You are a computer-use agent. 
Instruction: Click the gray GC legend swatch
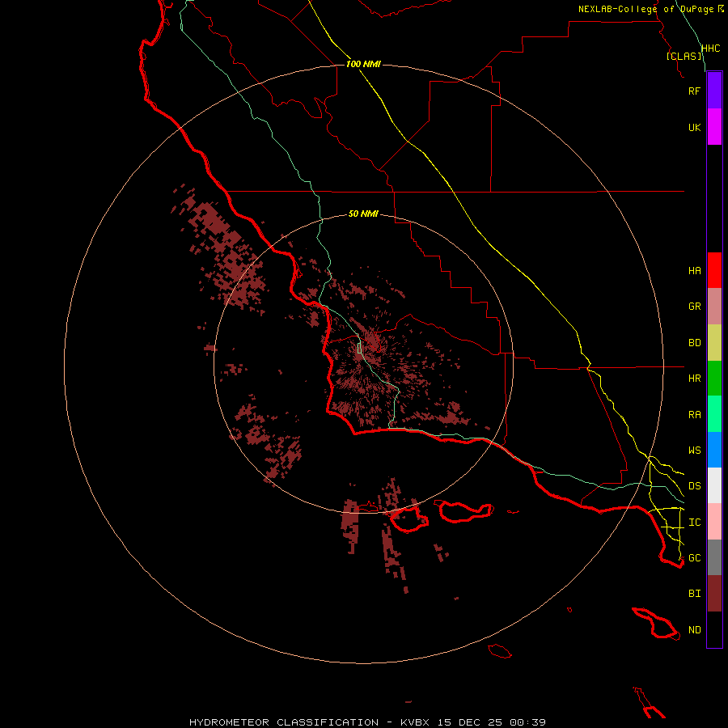[714, 557]
